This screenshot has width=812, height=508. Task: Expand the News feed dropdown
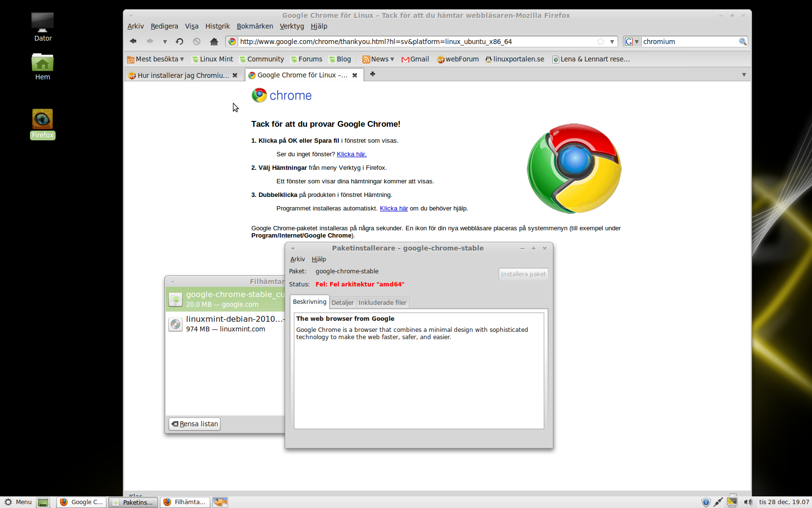coord(378,59)
